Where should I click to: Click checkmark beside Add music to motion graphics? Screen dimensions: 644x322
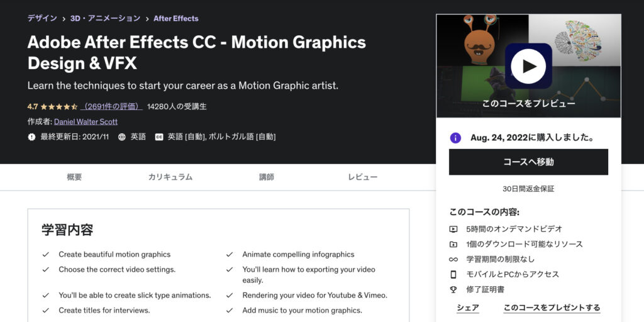point(230,311)
